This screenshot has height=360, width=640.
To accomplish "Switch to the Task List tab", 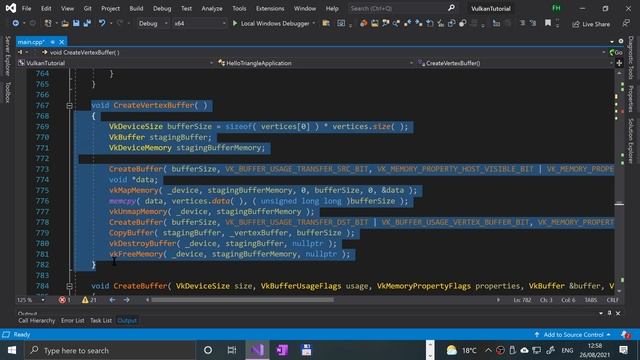I will 101,321.
